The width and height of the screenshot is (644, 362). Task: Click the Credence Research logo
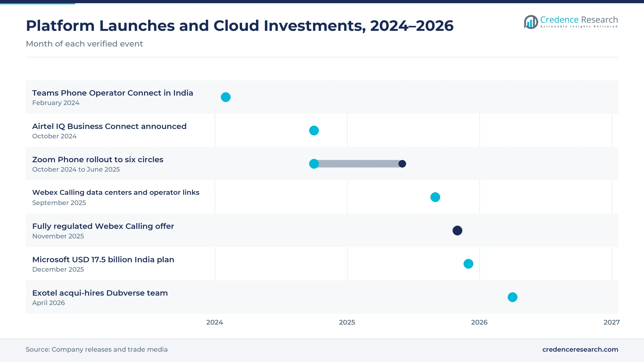[x=571, y=22]
